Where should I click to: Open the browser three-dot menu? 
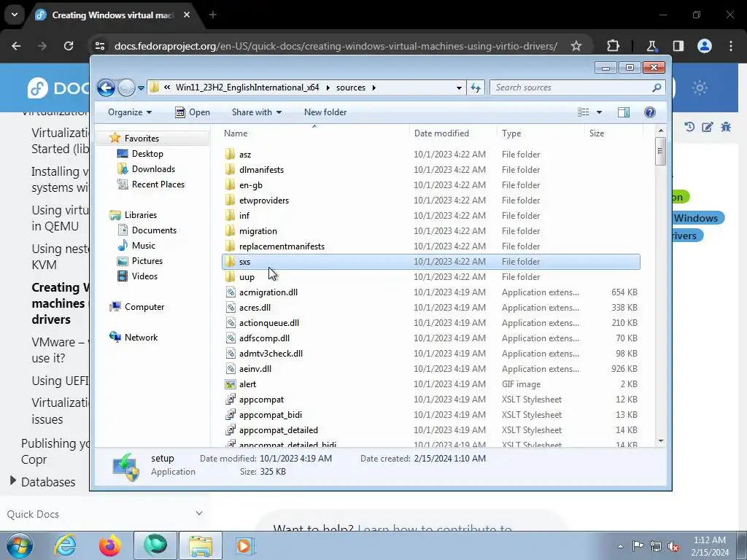[731, 46]
